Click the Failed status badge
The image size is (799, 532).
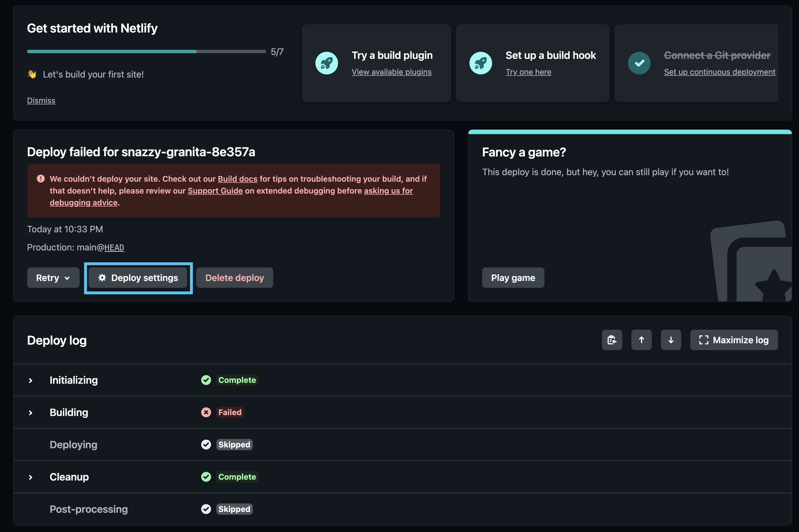coord(230,412)
